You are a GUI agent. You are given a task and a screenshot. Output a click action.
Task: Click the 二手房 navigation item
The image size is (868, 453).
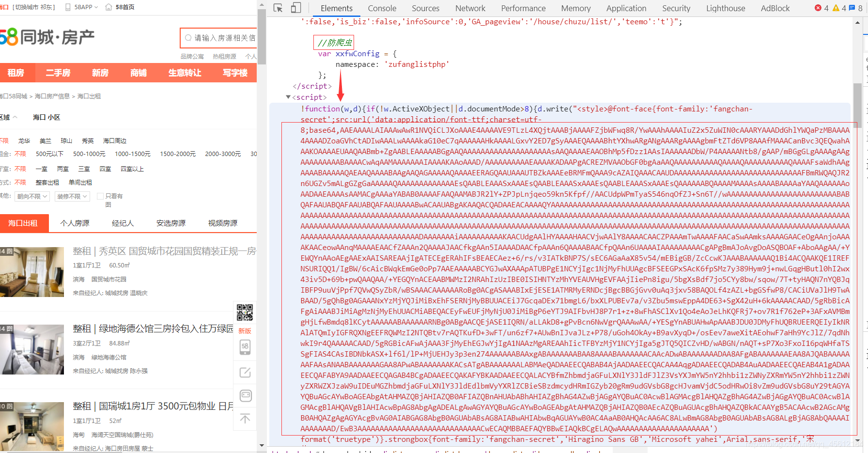[x=58, y=73]
